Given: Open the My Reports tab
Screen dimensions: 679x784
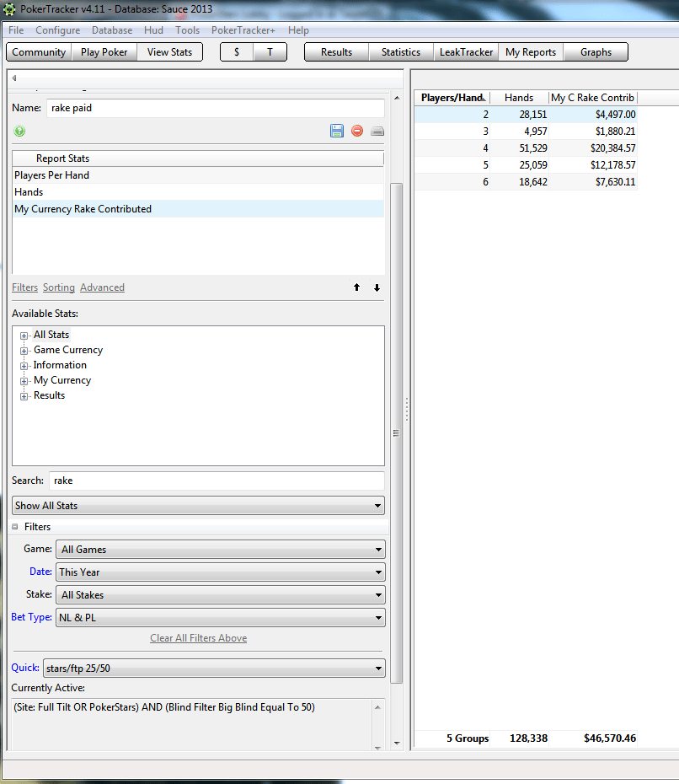Looking at the screenshot, I should [531, 52].
